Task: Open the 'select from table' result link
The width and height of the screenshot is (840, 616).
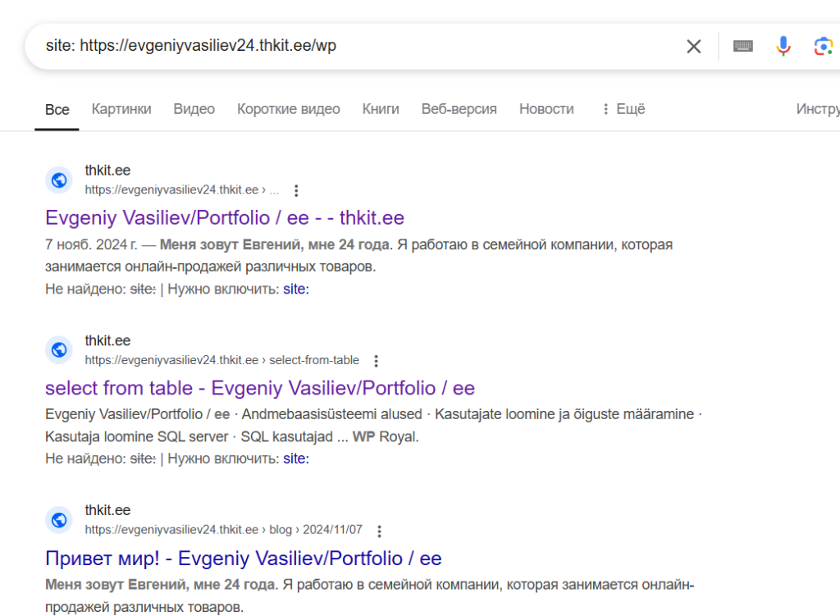Action: tap(260, 388)
